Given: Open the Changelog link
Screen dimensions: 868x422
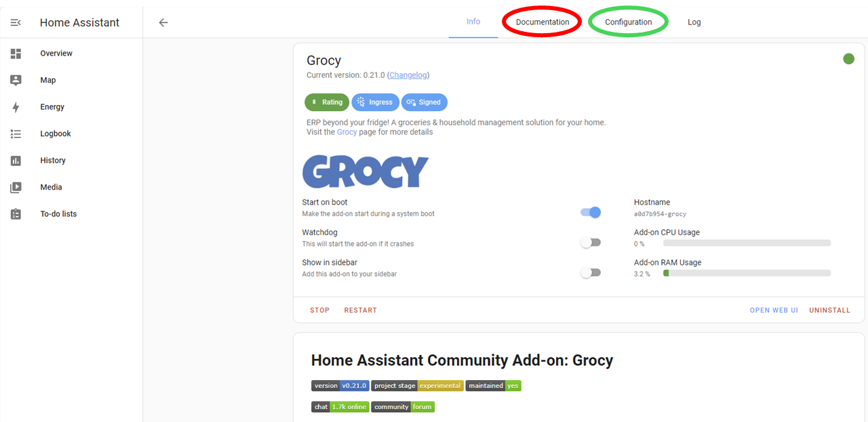Looking at the screenshot, I should click(x=408, y=75).
